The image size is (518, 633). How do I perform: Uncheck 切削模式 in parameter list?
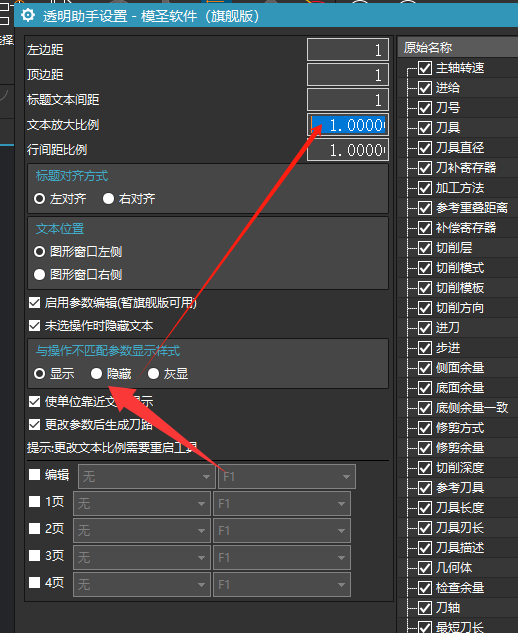pyautogui.click(x=425, y=268)
